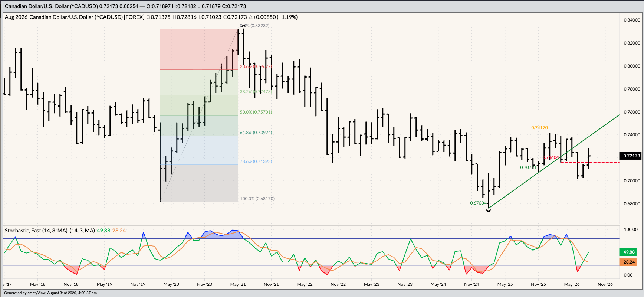Image resolution: width=644 pixels, height=297 pixels.
Task: Select the black 0.72173 last price tag
Action: (630, 156)
